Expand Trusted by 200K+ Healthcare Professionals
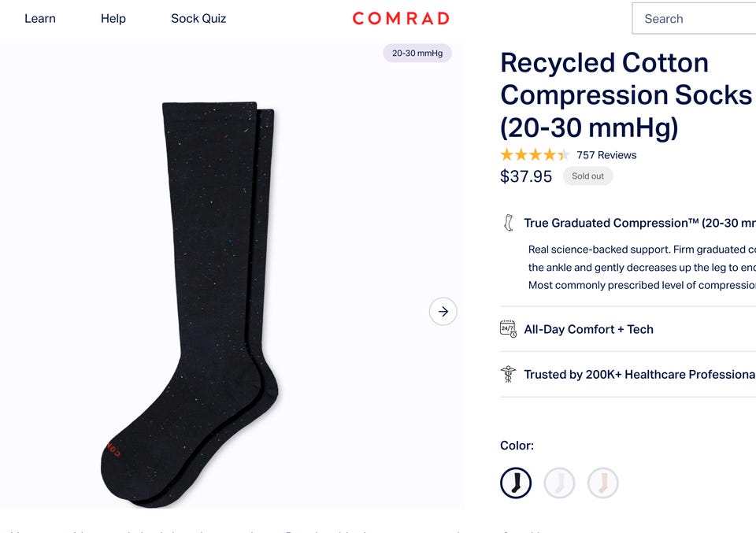This screenshot has height=533, width=756. [628, 375]
